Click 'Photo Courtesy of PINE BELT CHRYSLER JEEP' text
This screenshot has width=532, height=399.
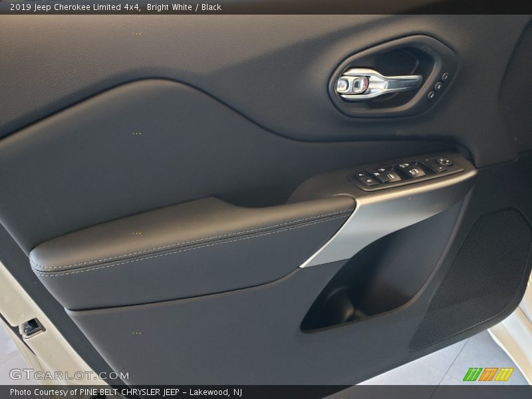coord(94,392)
